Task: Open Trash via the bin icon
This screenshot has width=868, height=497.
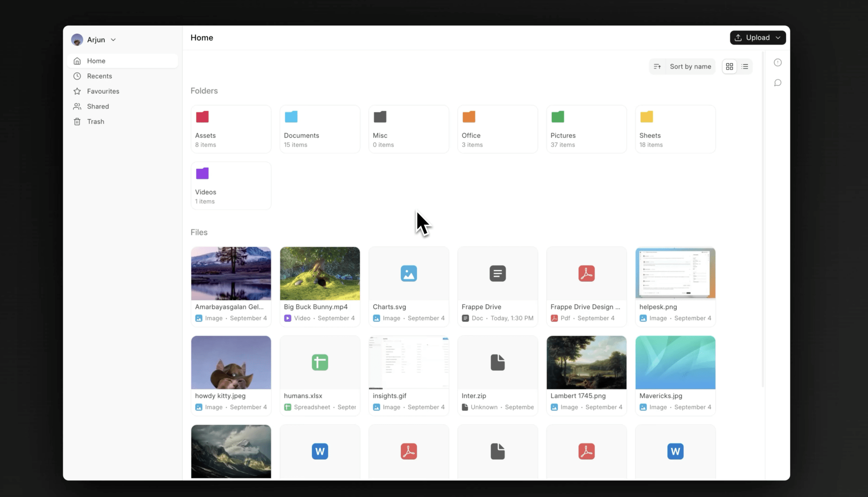Action: click(x=77, y=121)
